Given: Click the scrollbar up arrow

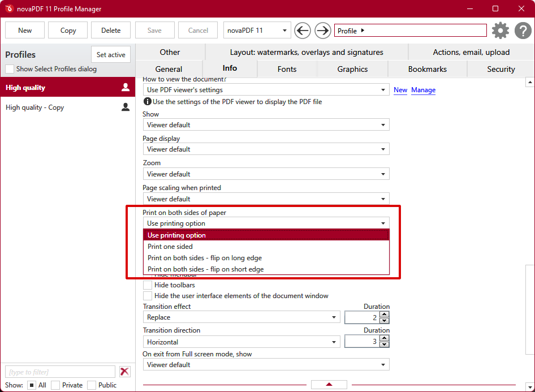Looking at the screenshot, I should 530,82.
